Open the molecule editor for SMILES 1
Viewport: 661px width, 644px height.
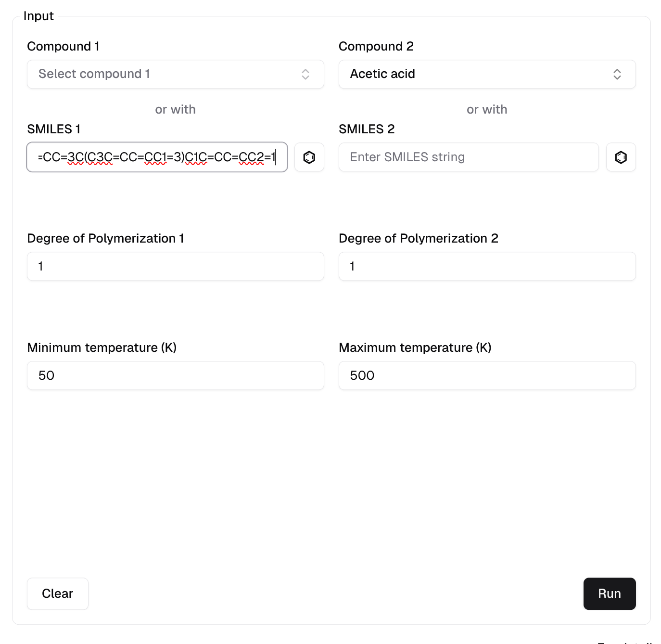[x=309, y=157]
